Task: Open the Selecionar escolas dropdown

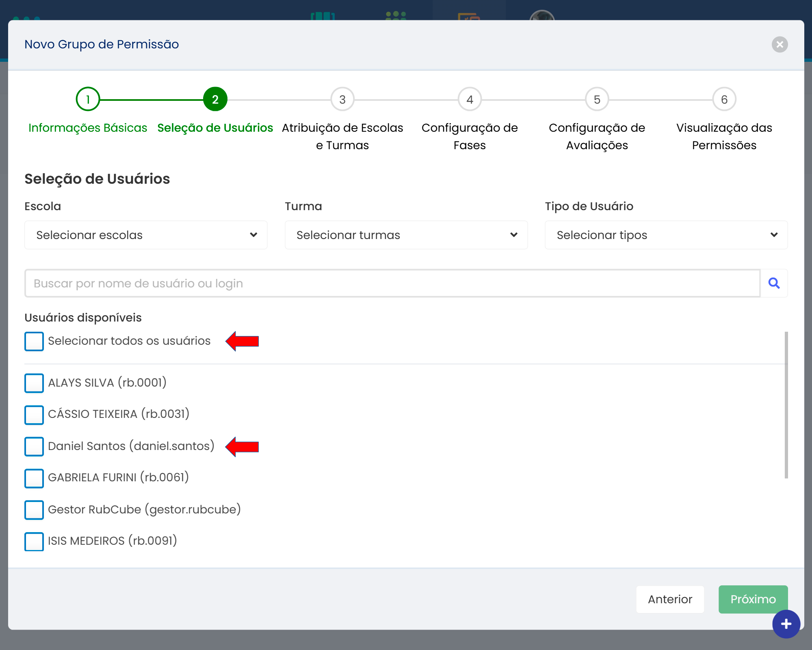Action: [x=146, y=235]
